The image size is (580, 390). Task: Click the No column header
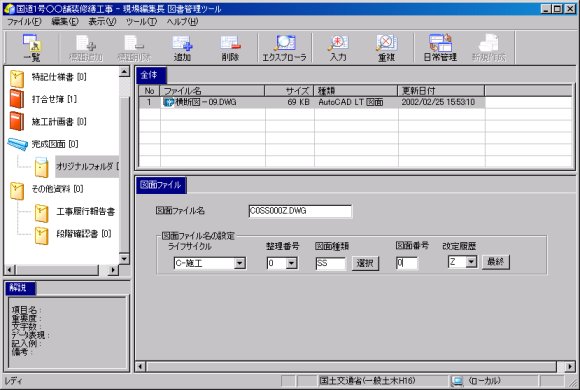click(149, 91)
